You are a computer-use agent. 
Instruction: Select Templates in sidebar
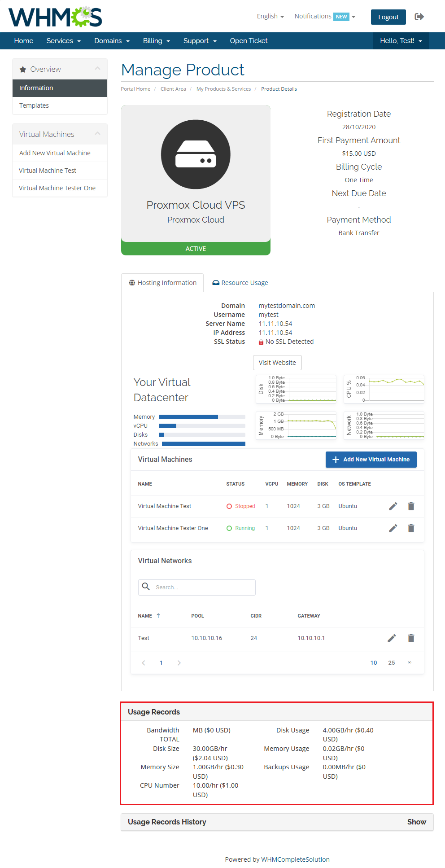(60, 105)
